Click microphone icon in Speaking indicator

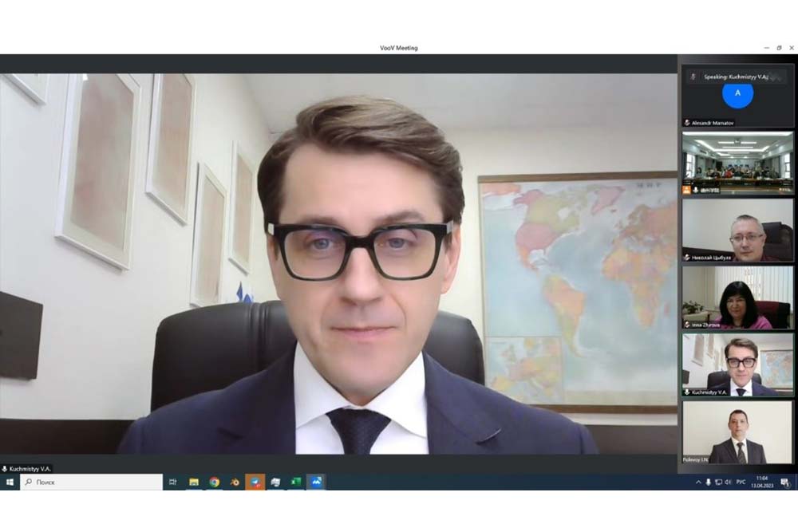point(693,77)
